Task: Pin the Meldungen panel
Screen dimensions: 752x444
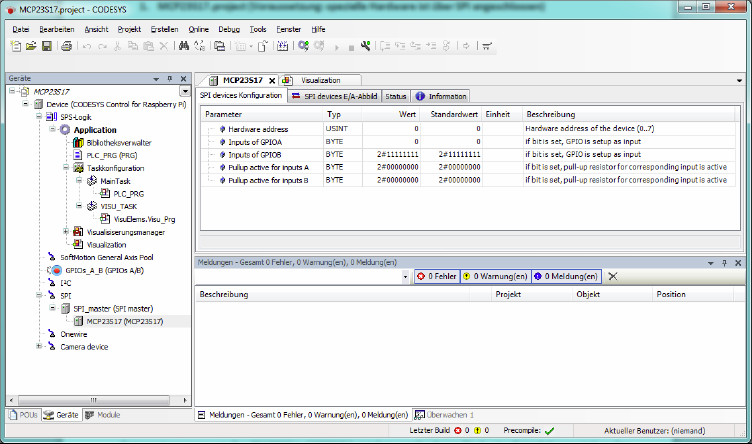Action: pyautogui.click(x=725, y=263)
